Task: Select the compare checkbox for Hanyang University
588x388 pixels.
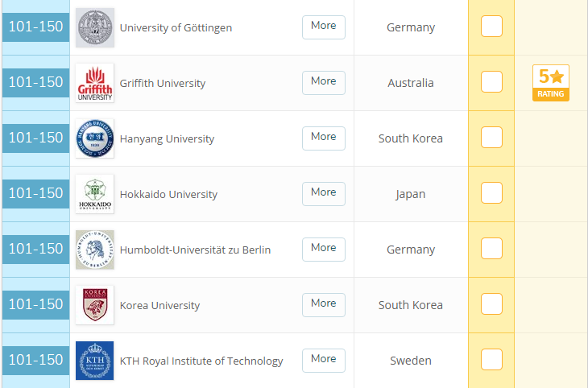Action: 491,138
